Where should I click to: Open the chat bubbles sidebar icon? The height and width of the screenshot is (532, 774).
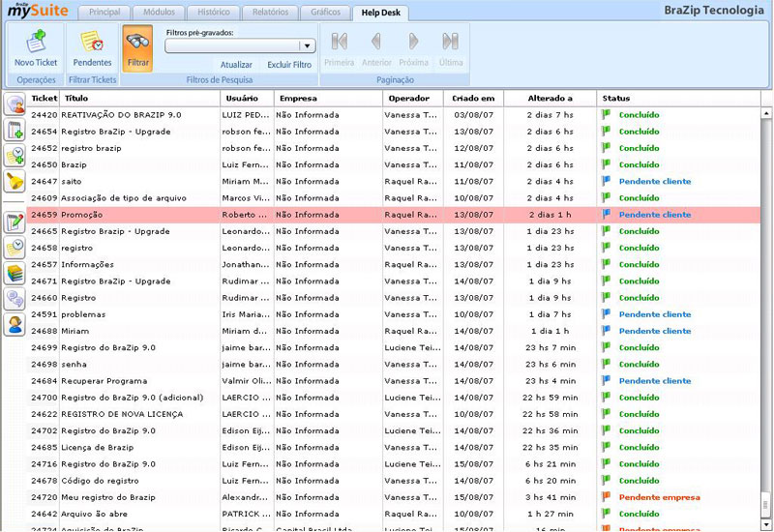[15, 299]
